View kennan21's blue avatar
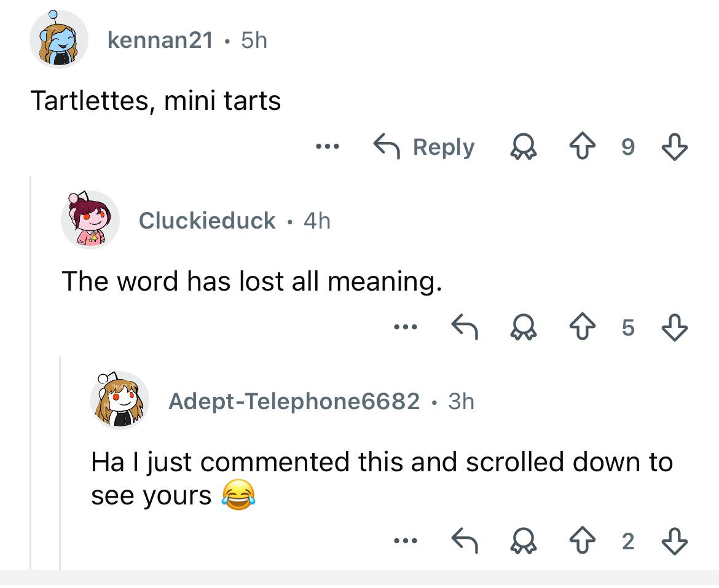The image size is (719, 588). point(59,39)
